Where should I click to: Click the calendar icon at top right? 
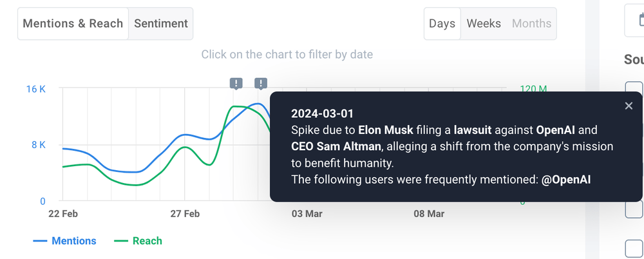coord(635,24)
